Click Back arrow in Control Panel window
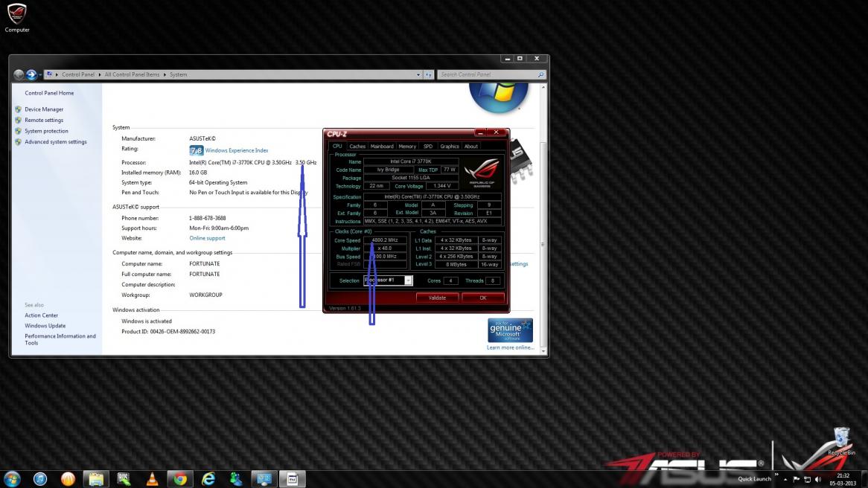The image size is (868, 488). click(19, 74)
